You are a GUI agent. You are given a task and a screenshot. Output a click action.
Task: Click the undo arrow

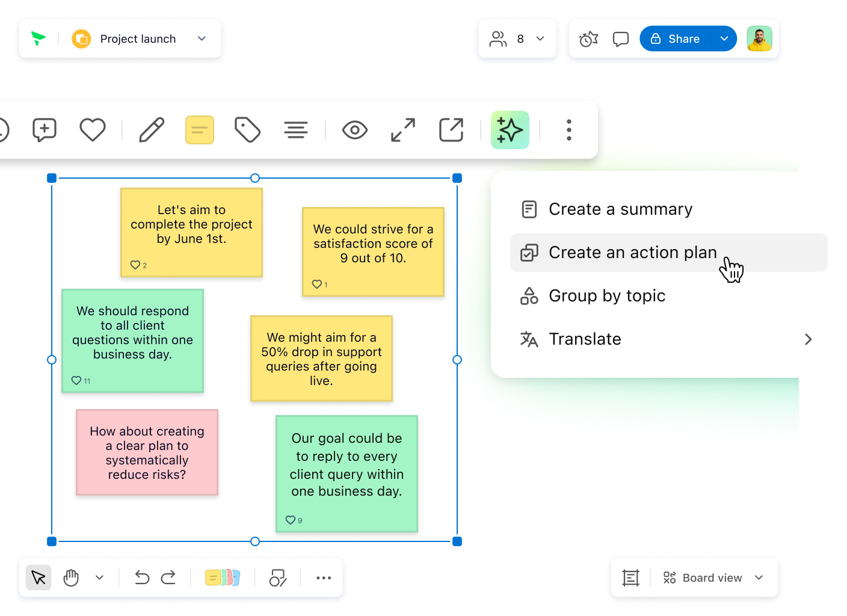click(142, 577)
